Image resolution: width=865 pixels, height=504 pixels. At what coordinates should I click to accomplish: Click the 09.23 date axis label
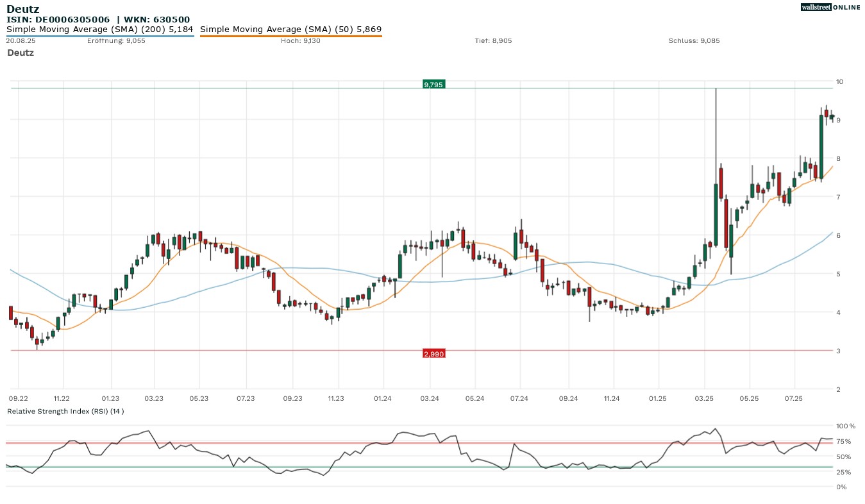point(292,399)
